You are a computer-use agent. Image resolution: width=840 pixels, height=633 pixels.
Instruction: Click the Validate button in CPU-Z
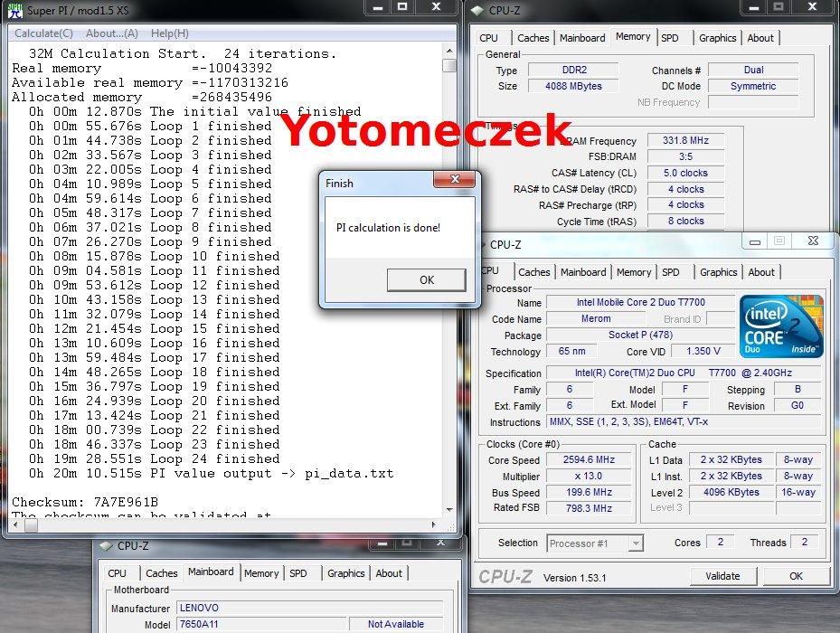722,576
